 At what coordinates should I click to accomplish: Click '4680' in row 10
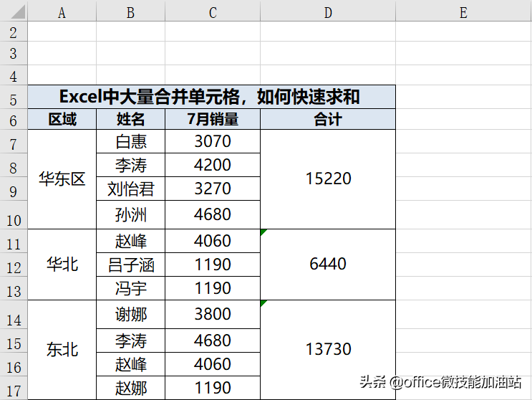(213, 215)
